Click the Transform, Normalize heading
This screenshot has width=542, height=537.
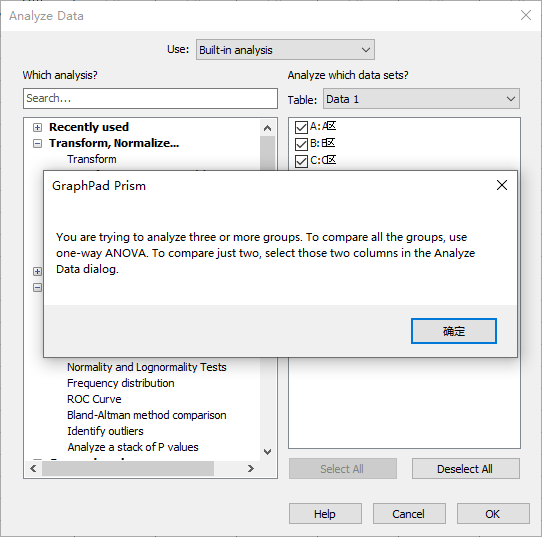114,143
